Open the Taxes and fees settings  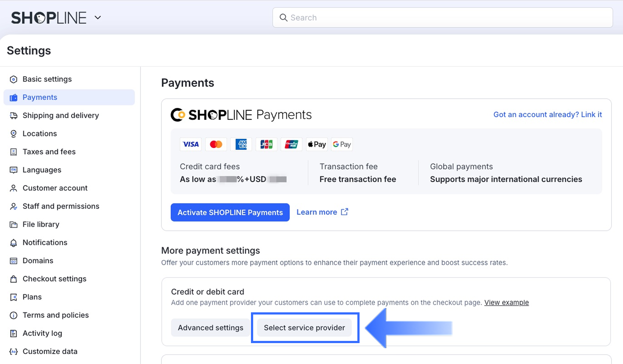[49, 152]
